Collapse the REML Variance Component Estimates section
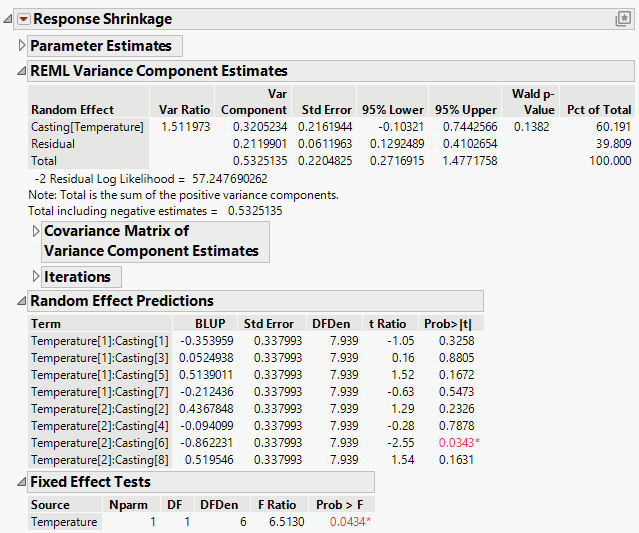 pyautogui.click(x=22, y=71)
